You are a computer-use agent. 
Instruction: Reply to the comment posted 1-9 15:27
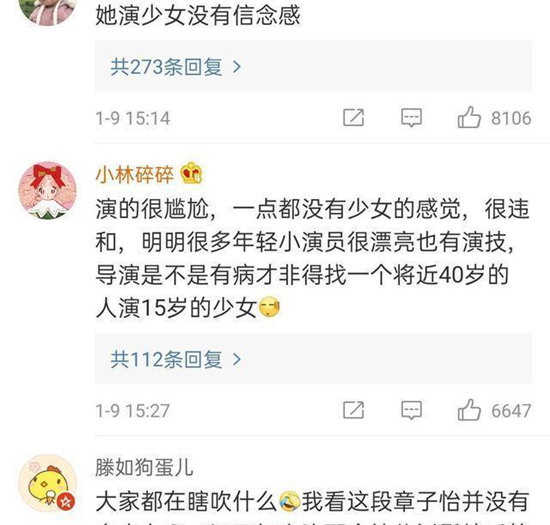[411, 410]
